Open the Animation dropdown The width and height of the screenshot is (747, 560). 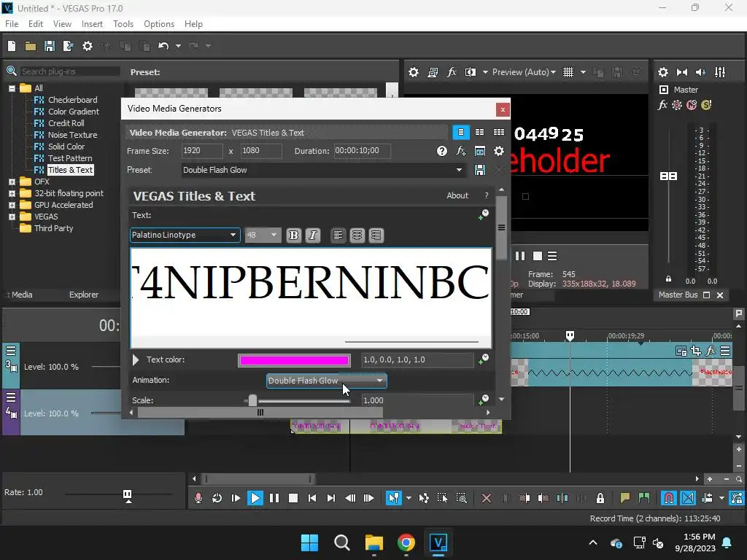tap(326, 381)
